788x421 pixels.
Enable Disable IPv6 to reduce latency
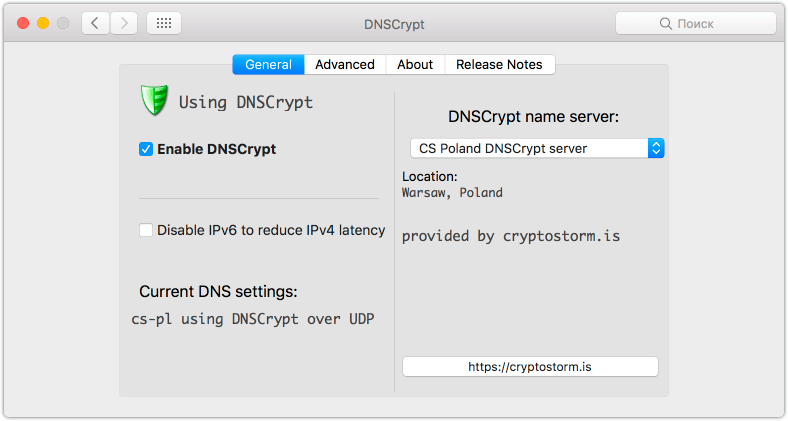pos(146,230)
